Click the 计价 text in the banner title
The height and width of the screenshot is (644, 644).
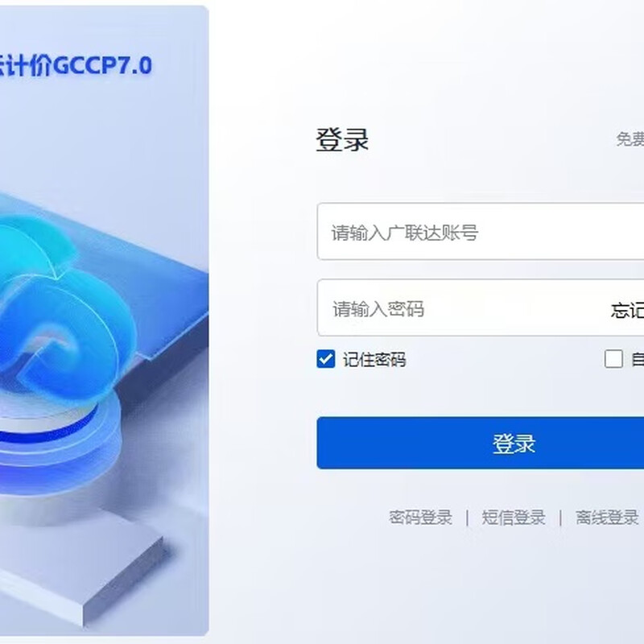30,65
